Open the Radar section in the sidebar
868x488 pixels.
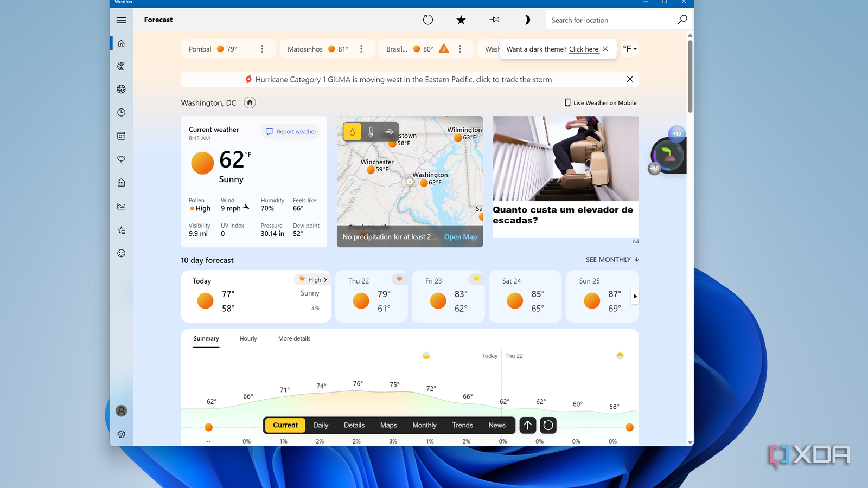[121, 66]
